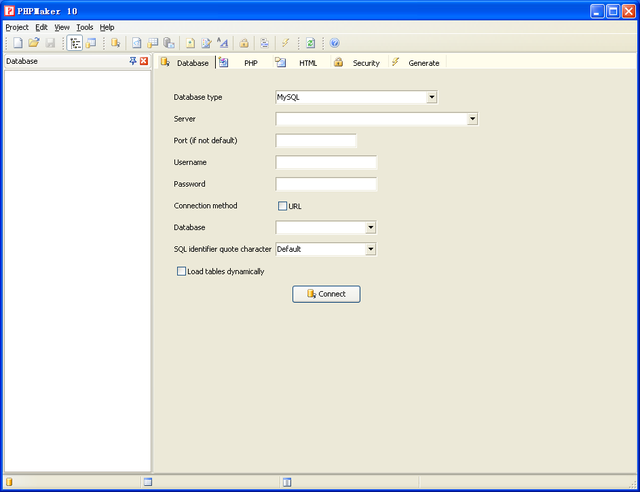Open the Database type dropdown

click(x=431, y=97)
